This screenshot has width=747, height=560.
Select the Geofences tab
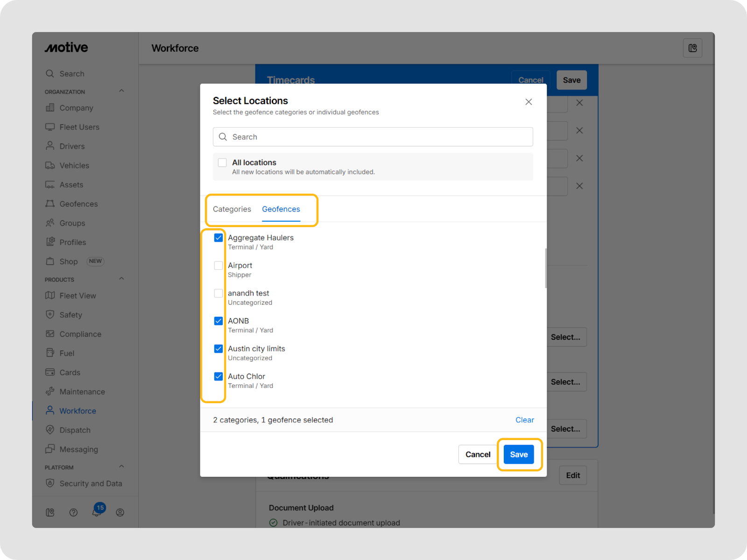pos(281,209)
